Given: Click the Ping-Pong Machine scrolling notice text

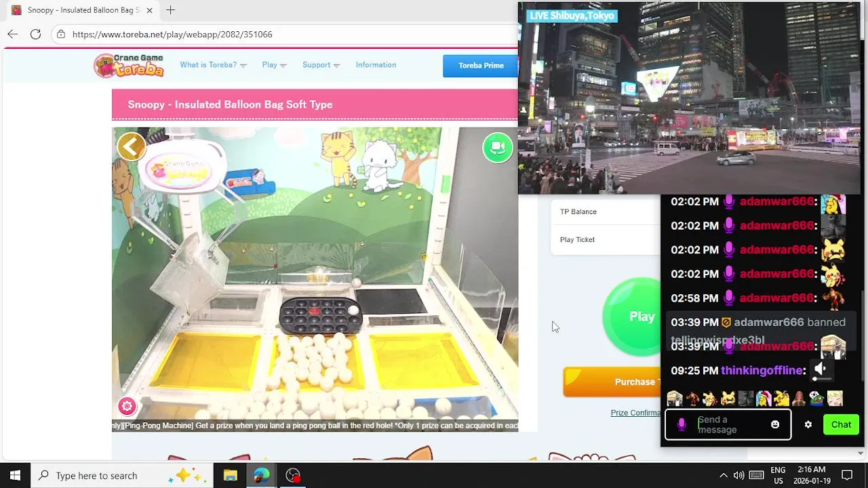Looking at the screenshot, I should pyautogui.click(x=315, y=426).
